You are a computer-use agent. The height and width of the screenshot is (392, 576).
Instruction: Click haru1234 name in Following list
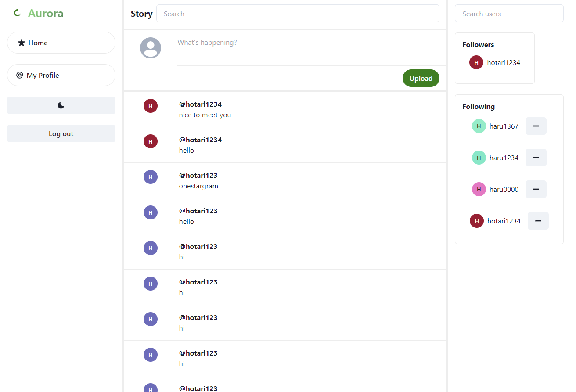[504, 158]
